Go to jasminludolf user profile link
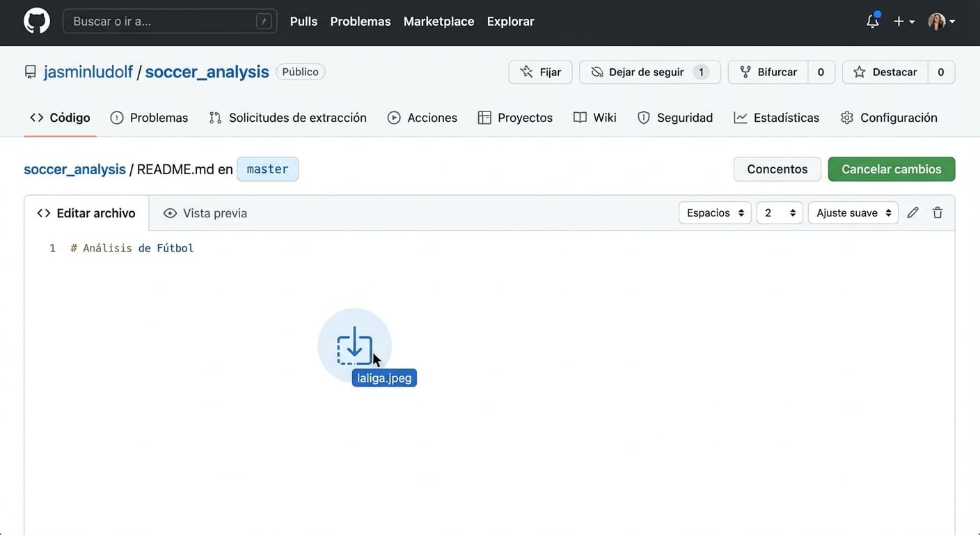 88,72
